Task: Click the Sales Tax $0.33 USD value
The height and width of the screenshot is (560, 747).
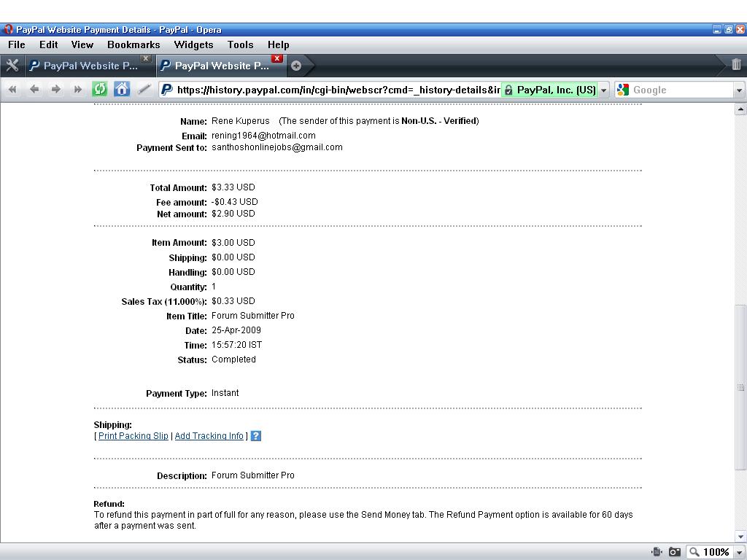Action: coord(233,301)
